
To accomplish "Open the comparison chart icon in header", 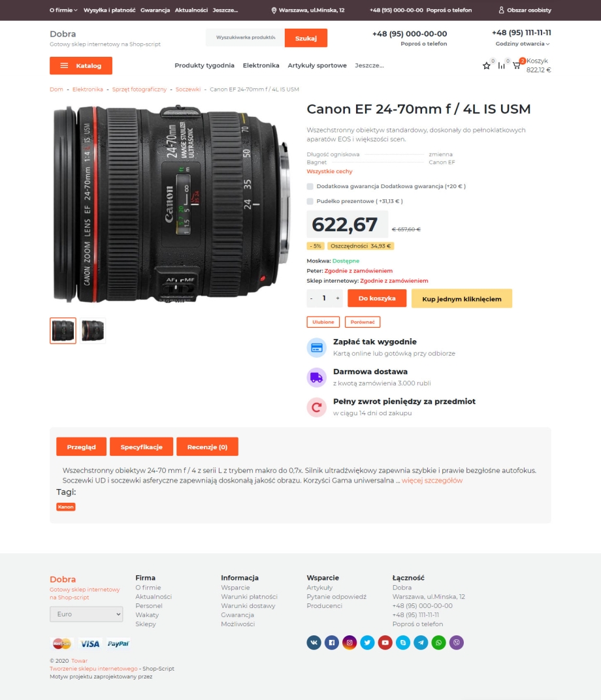I will tap(502, 65).
